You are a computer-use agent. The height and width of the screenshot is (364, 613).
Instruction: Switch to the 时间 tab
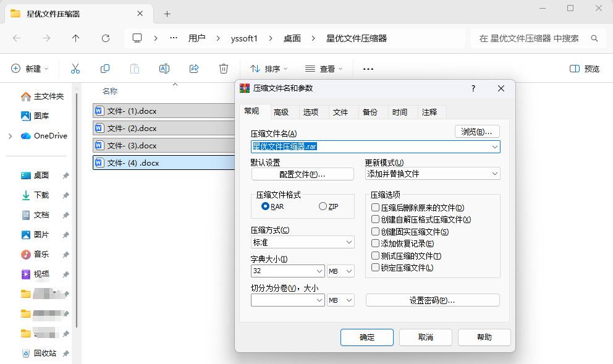400,112
